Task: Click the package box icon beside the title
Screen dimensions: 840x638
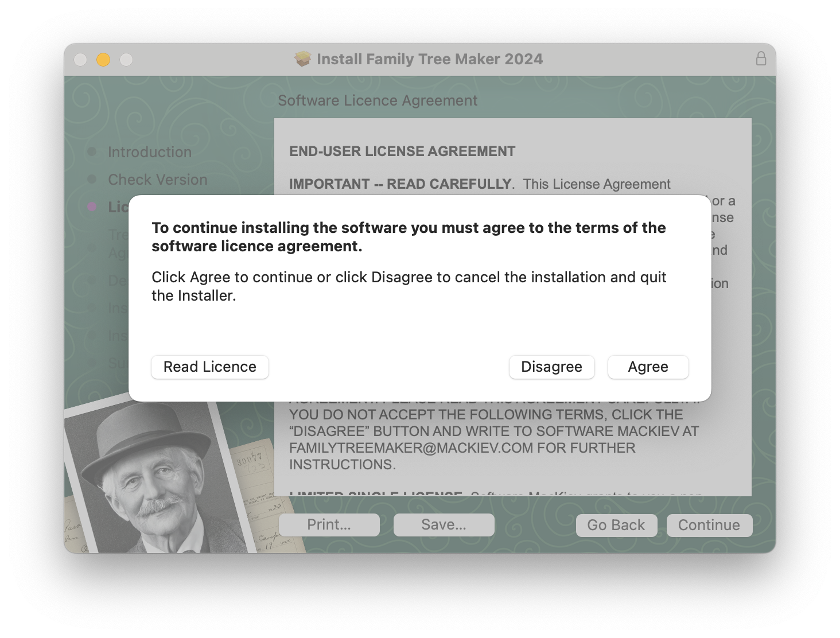Action: point(302,59)
